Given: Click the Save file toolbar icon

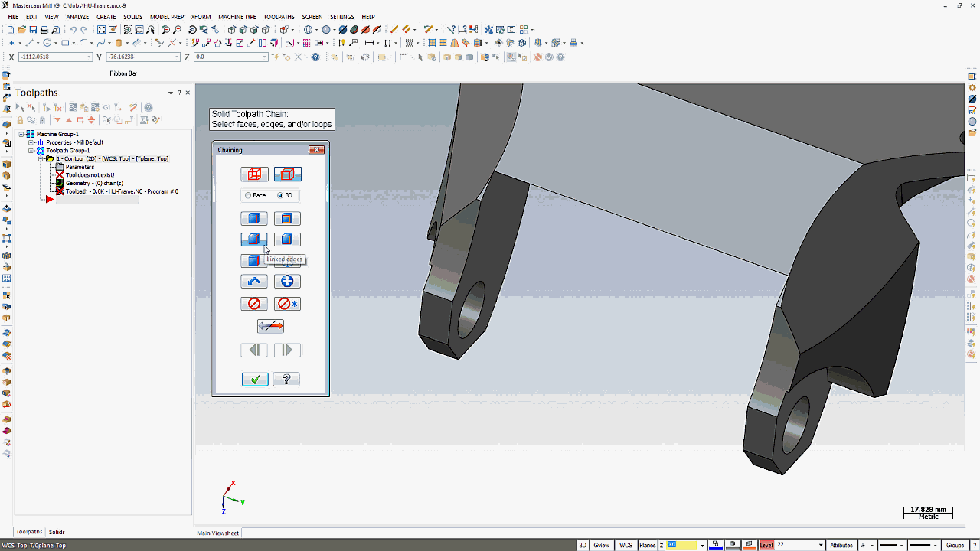Looking at the screenshot, I should click(34, 30).
